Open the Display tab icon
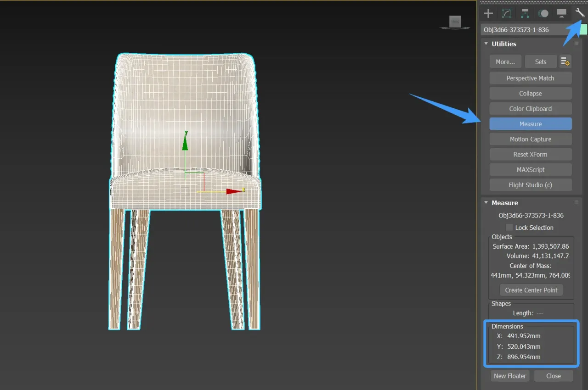 [561, 13]
